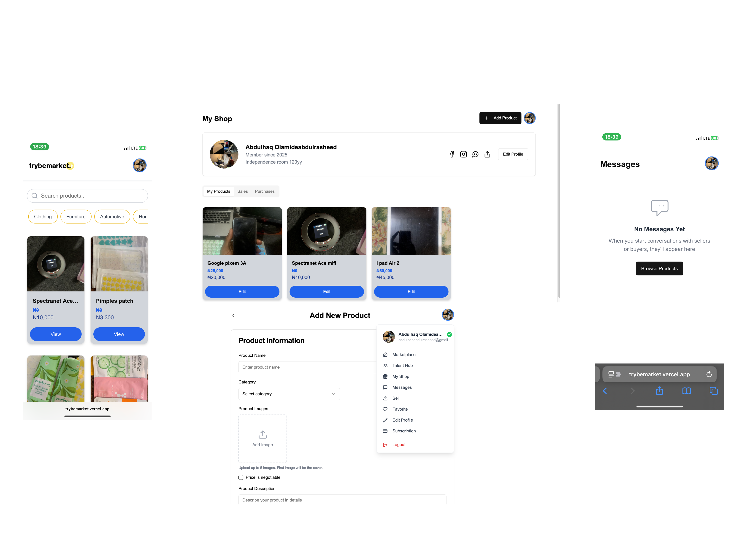Open Favorite from account menu
This screenshot has height=560, width=747.
(415, 409)
